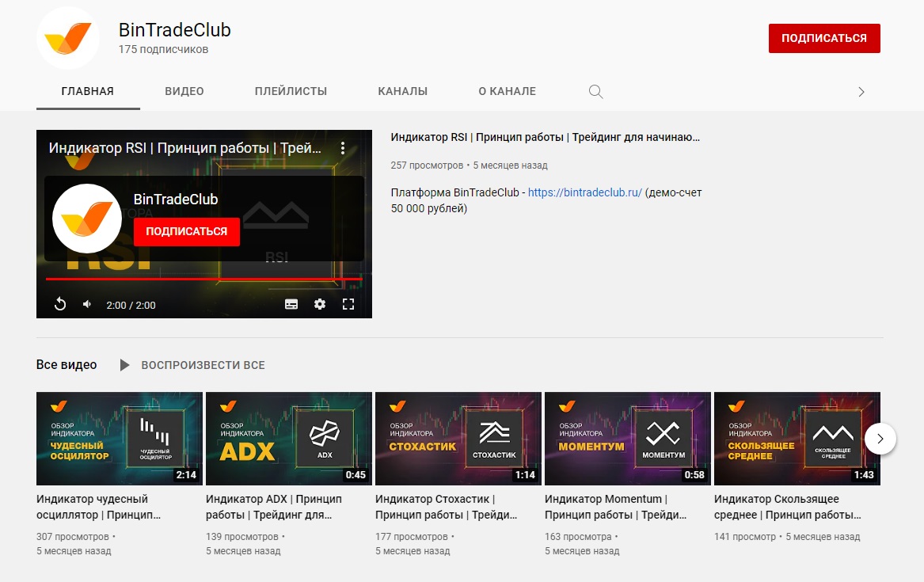Open the channel search icon
The height and width of the screenshot is (582, 924).
click(x=595, y=91)
